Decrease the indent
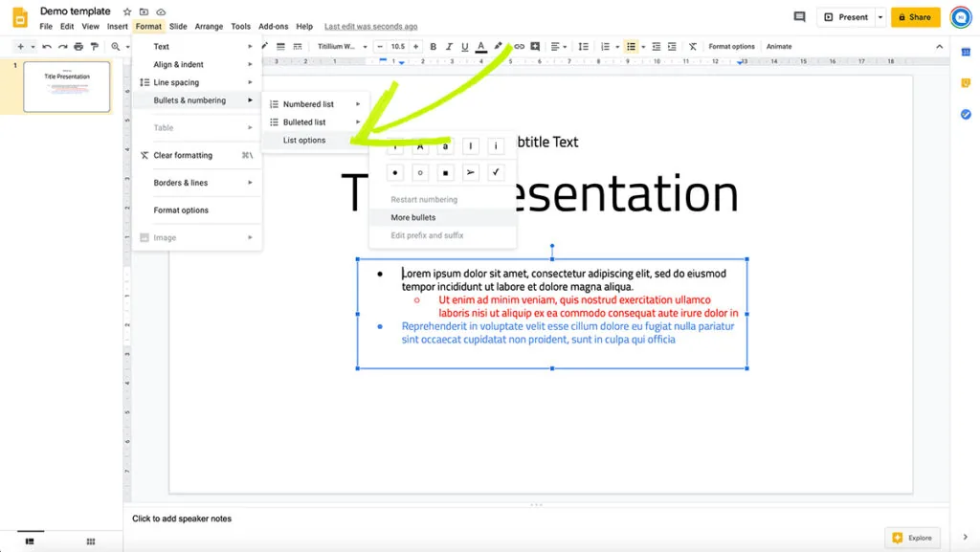This screenshot has width=980, height=552. point(656,46)
